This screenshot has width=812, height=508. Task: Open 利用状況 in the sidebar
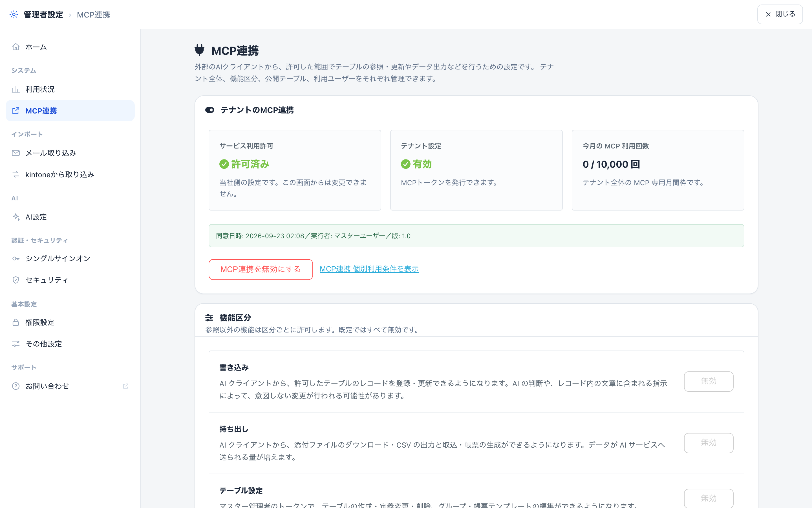70,89
